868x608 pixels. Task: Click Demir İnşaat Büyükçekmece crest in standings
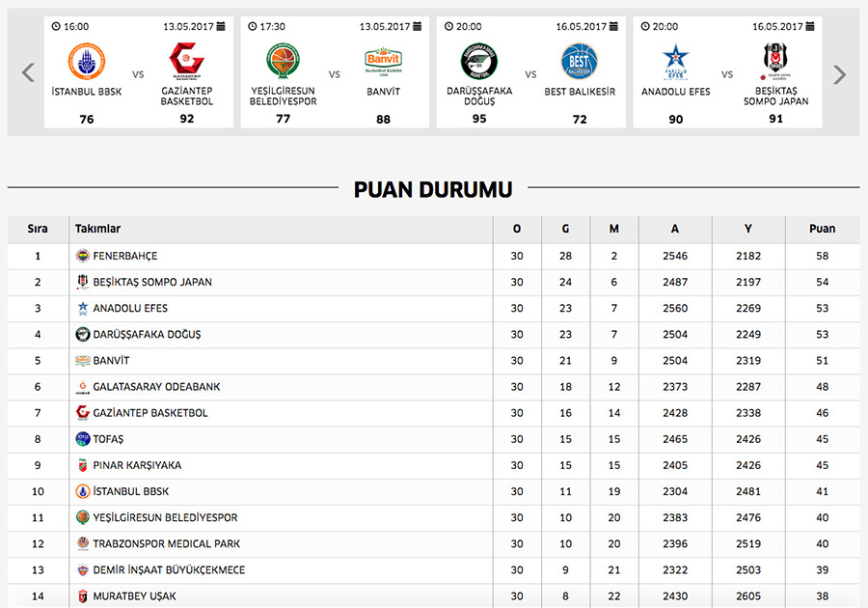click(83, 569)
